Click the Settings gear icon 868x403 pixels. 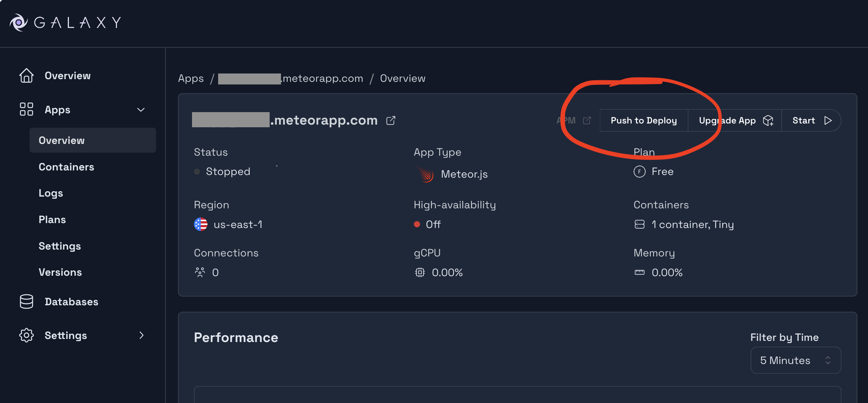coord(27,335)
